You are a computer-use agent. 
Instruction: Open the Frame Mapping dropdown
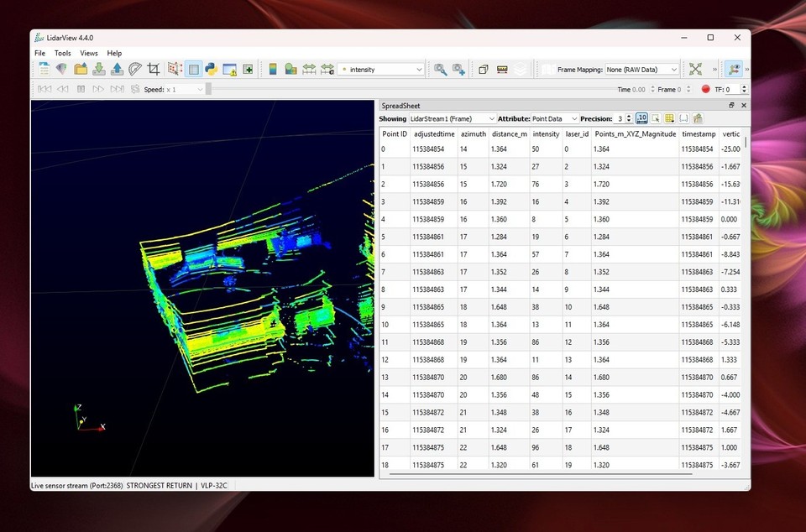click(642, 70)
